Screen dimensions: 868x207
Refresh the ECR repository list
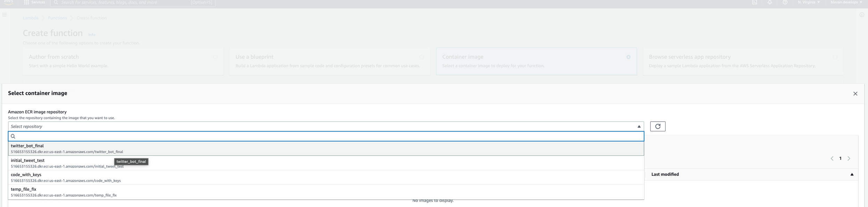(658, 126)
